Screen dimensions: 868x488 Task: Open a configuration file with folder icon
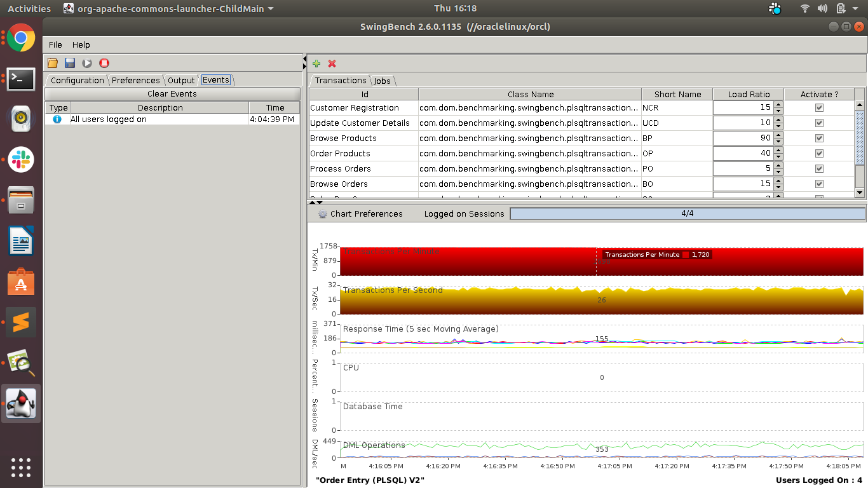pyautogui.click(x=53, y=63)
